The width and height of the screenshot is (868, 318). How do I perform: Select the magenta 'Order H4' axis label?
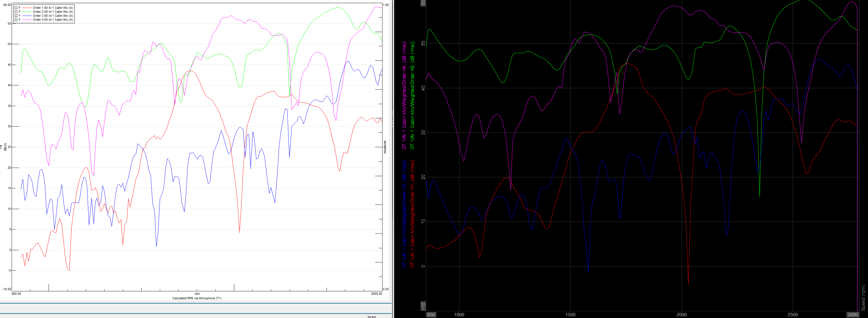pos(404,96)
